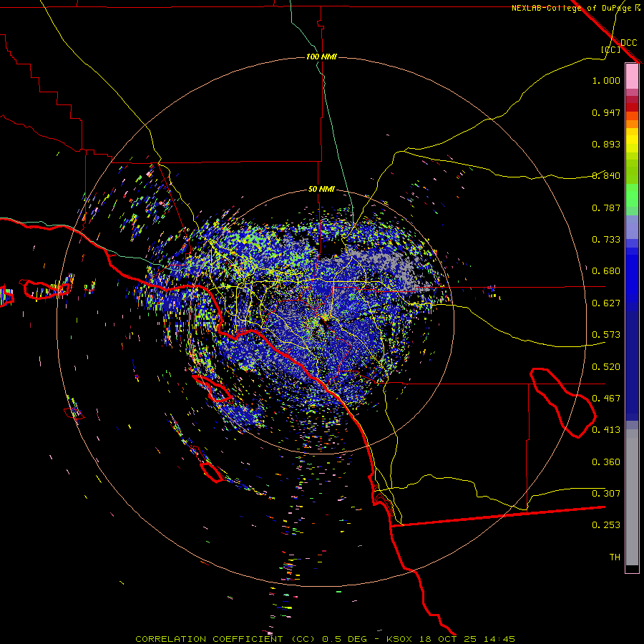Click the DCC label above the color scale
Image resolution: width=644 pixels, height=644 pixels.
(x=628, y=42)
